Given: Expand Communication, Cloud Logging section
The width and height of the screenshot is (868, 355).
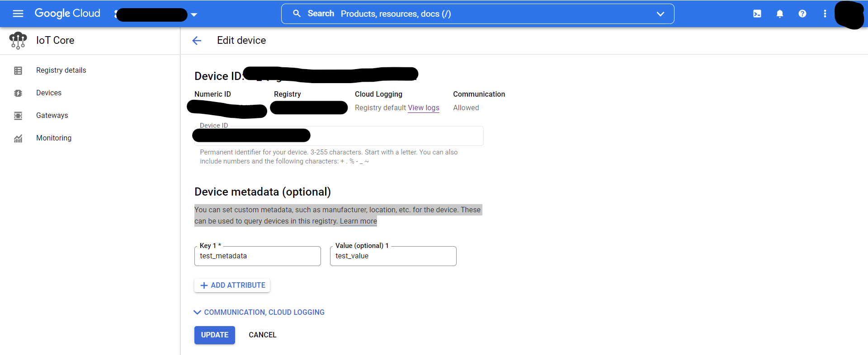Looking at the screenshot, I should tap(259, 312).
